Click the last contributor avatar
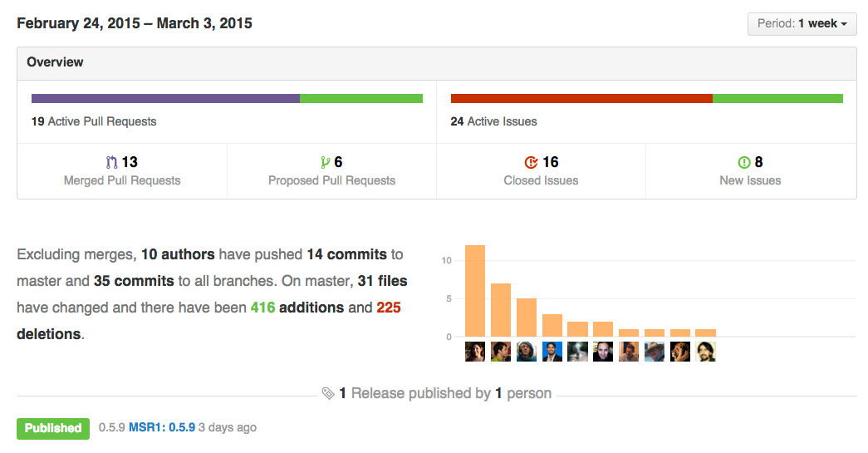 pyautogui.click(x=706, y=352)
